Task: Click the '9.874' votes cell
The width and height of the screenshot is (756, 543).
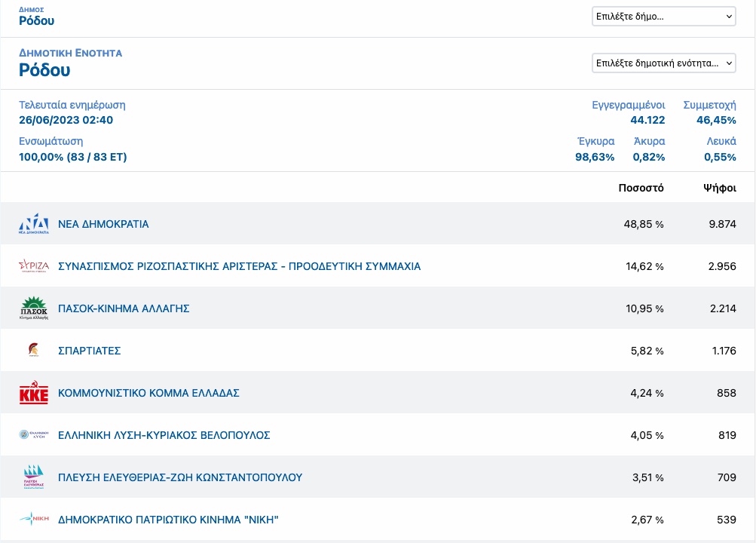Action: (722, 224)
